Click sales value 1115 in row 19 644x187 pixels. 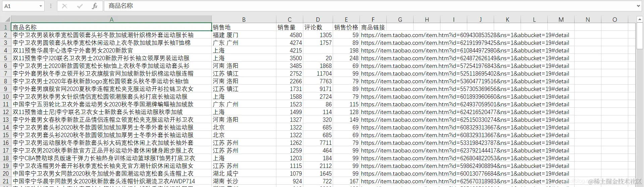[x=289, y=166]
